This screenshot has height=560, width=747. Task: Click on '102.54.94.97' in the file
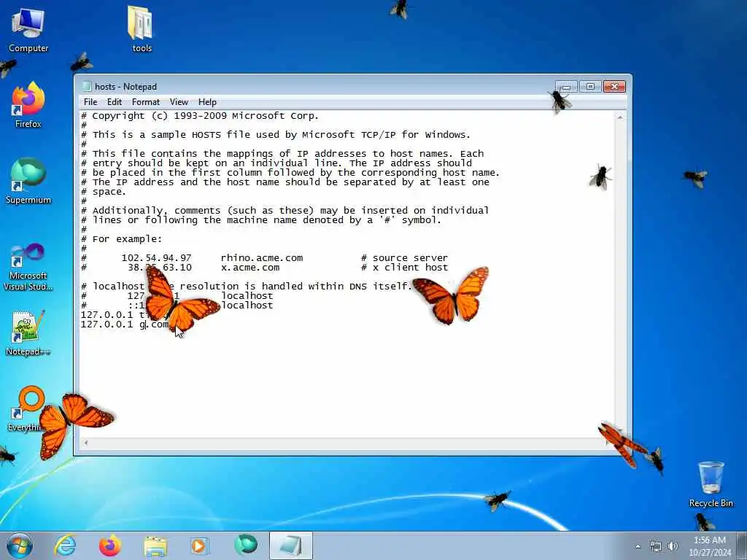click(156, 257)
